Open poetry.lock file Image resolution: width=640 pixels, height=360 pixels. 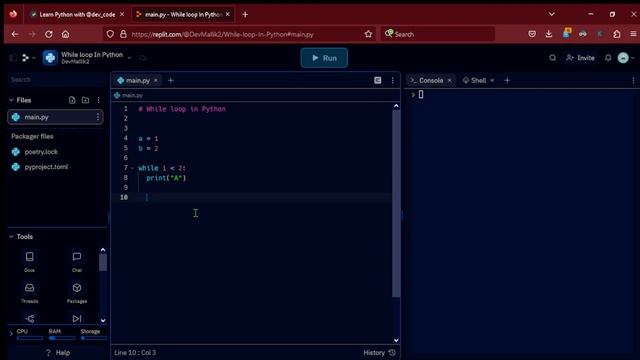41,152
